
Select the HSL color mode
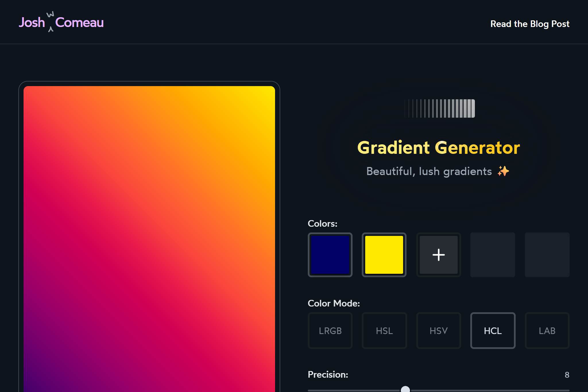coord(384,331)
